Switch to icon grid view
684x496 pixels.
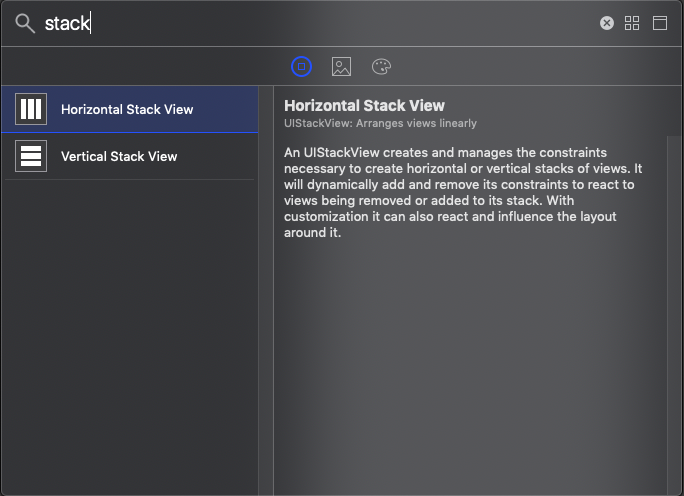(x=632, y=23)
